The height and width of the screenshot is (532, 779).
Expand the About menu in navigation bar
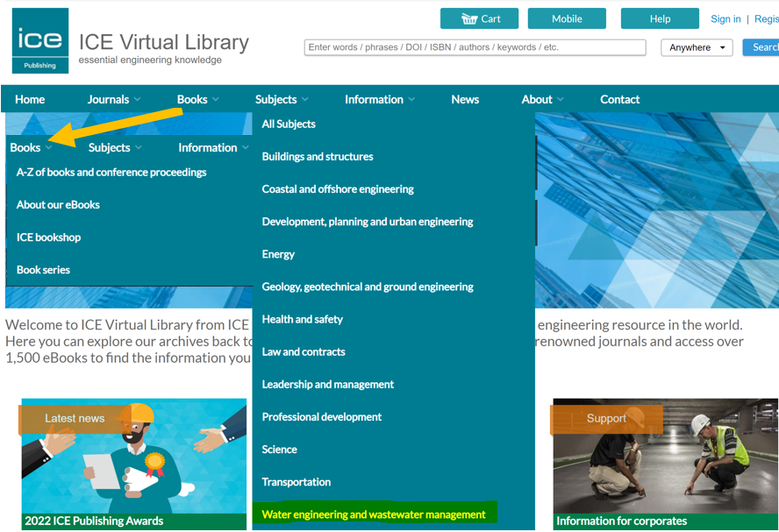tap(542, 99)
